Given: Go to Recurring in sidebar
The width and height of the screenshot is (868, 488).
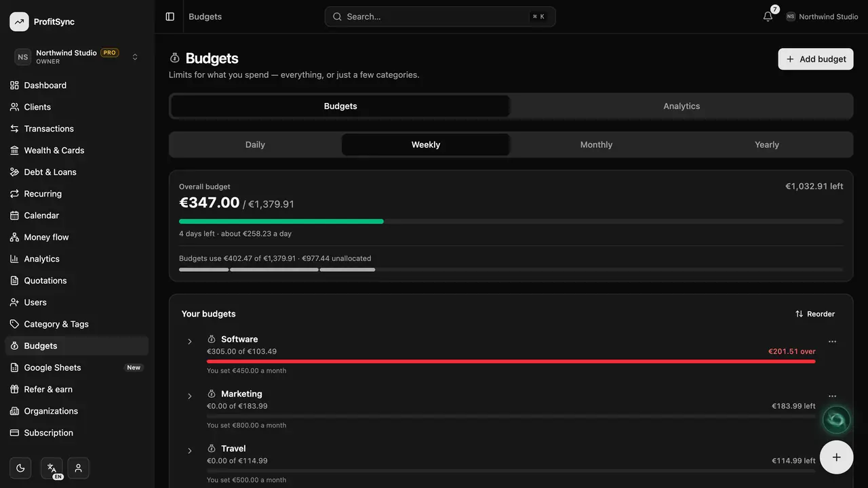Looking at the screenshot, I should pos(77,194).
